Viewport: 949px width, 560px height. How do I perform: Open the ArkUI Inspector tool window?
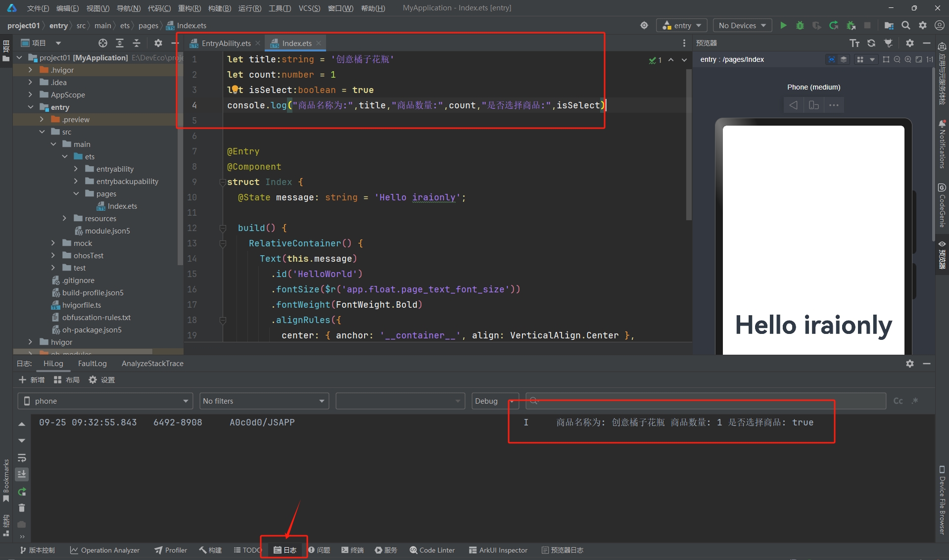[498, 550]
